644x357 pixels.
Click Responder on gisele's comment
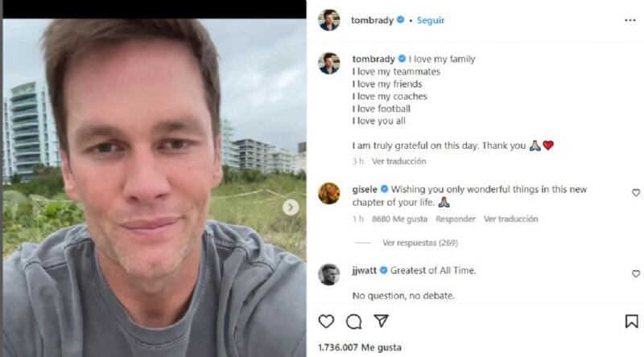click(456, 219)
